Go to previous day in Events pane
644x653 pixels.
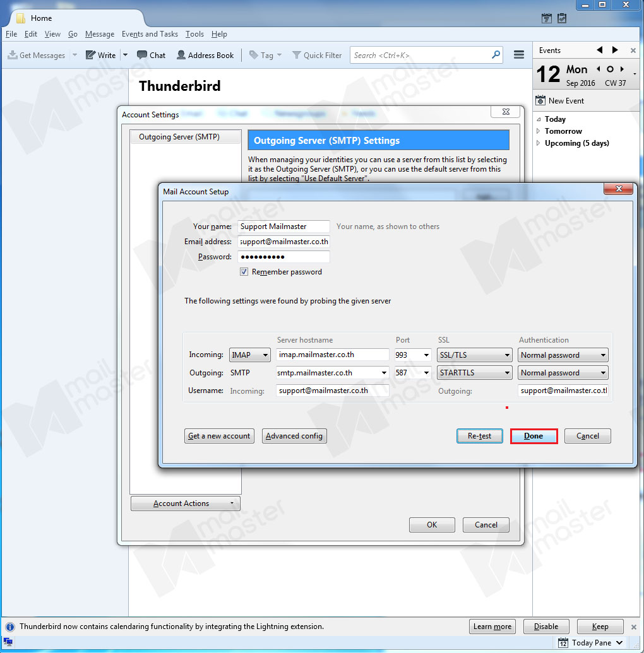click(x=599, y=50)
